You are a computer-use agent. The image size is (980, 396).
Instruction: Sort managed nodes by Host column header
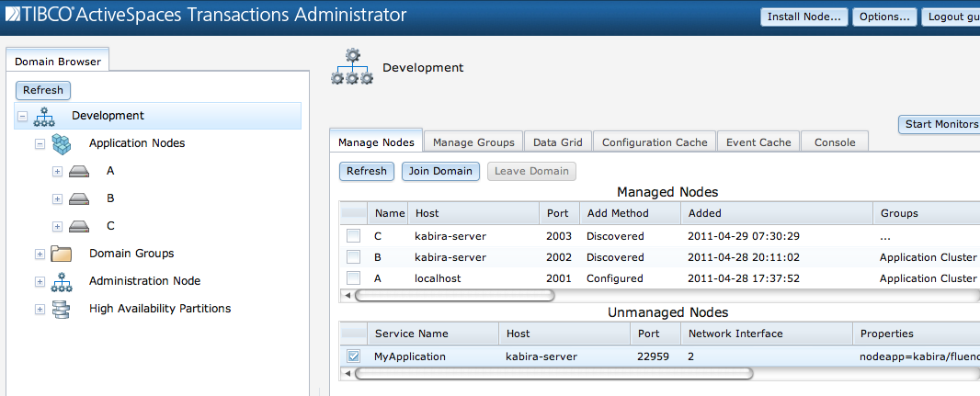pos(473,213)
